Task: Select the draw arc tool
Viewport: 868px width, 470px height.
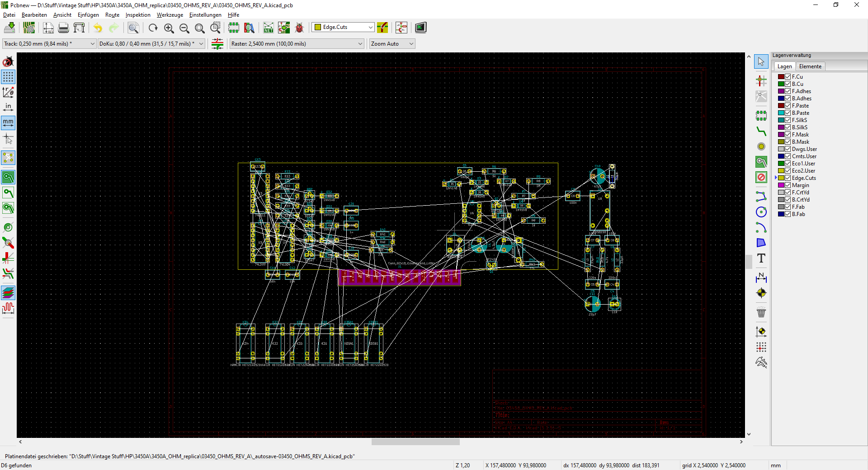Action: (761, 227)
